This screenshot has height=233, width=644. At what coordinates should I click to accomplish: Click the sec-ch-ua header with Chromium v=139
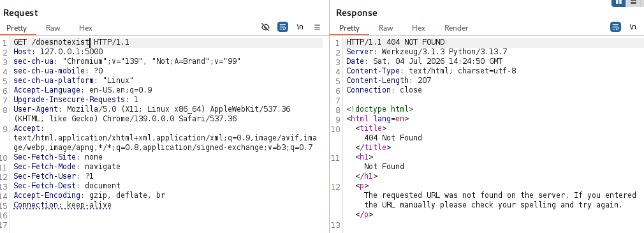(127, 61)
